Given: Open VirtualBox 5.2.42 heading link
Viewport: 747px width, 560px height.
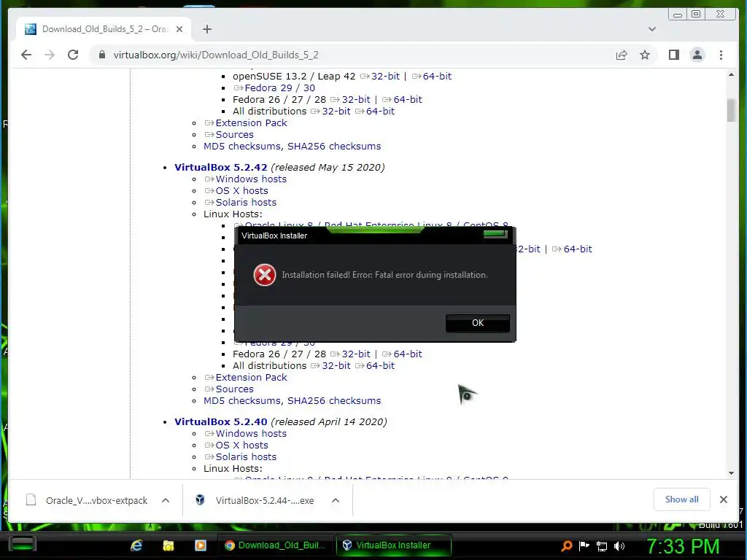Looking at the screenshot, I should [220, 167].
